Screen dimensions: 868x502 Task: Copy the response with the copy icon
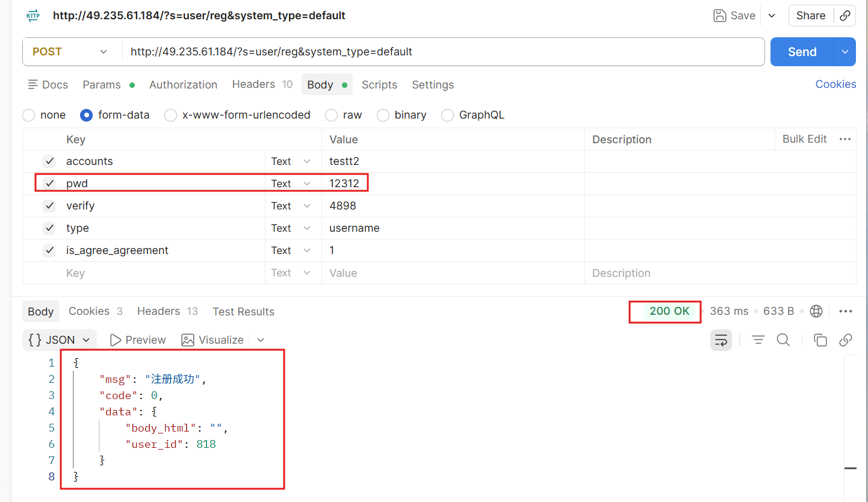point(820,340)
